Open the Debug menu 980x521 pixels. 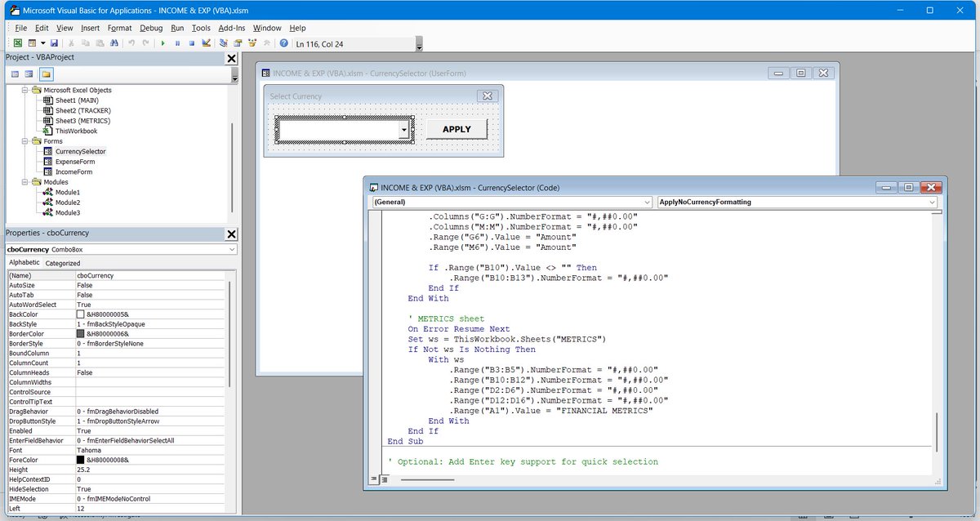(151, 28)
